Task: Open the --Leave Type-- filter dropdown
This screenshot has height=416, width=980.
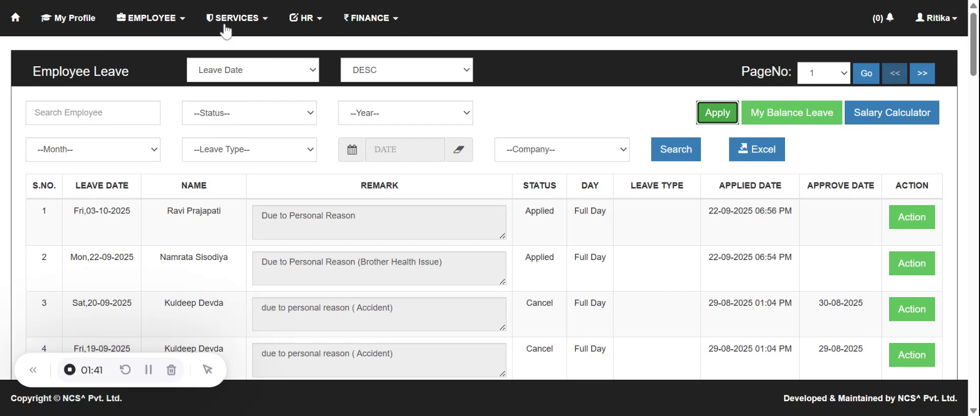Action: point(249,149)
